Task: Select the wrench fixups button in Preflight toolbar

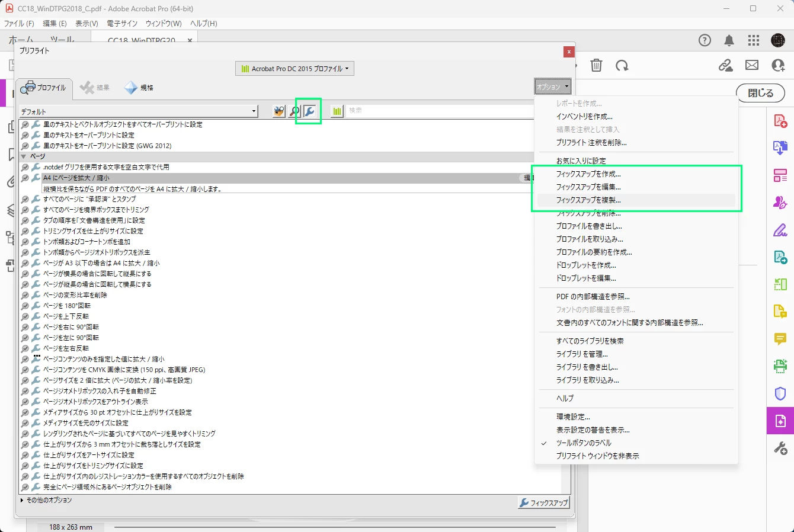Action: point(309,111)
